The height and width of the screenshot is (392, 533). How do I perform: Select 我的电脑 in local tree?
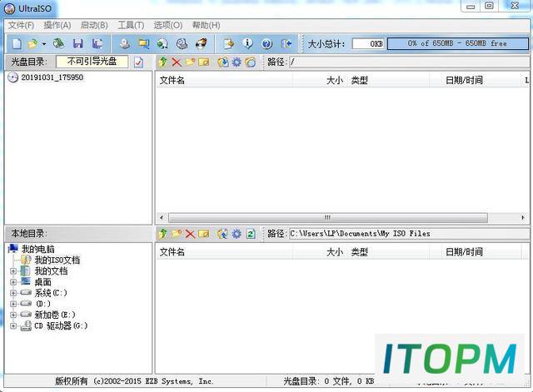click(37, 249)
